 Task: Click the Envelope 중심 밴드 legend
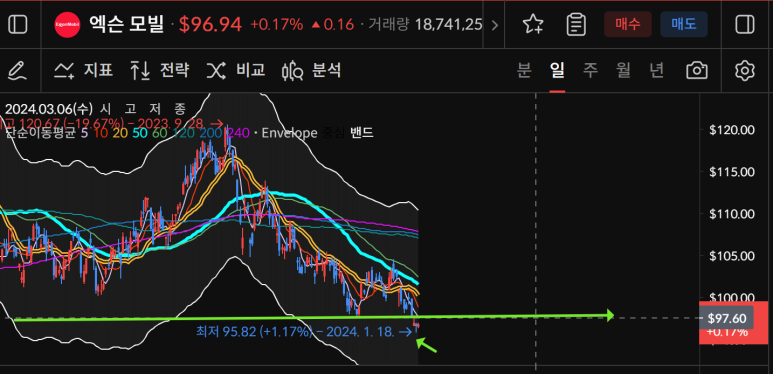[317, 133]
